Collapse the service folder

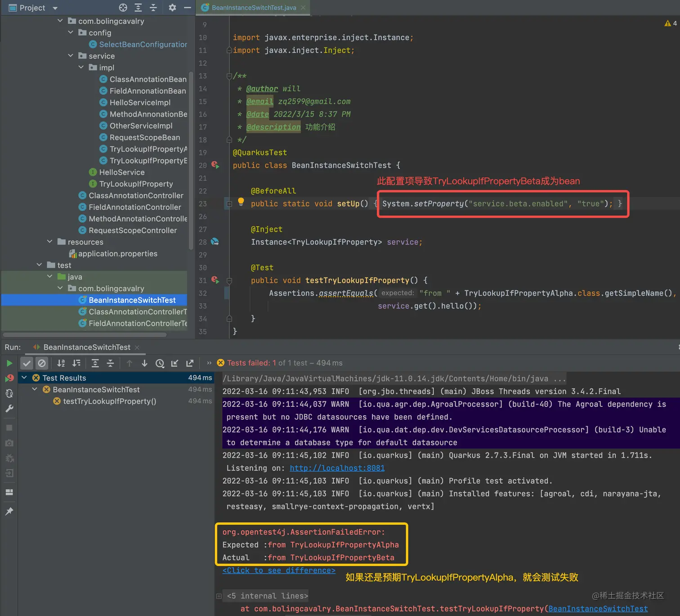click(x=71, y=56)
